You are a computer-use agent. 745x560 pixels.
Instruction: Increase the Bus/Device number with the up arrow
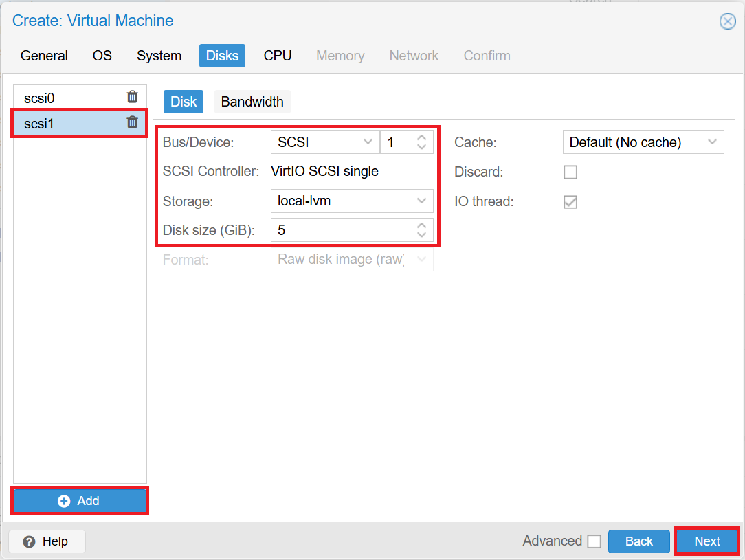(421, 137)
